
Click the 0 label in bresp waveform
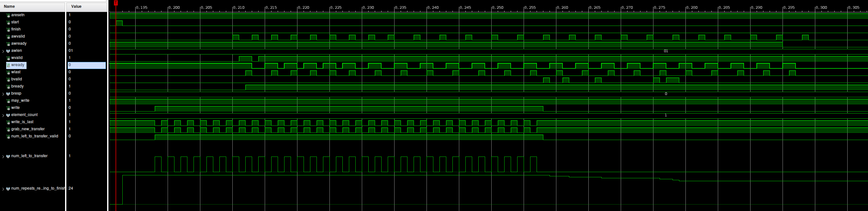pos(666,94)
